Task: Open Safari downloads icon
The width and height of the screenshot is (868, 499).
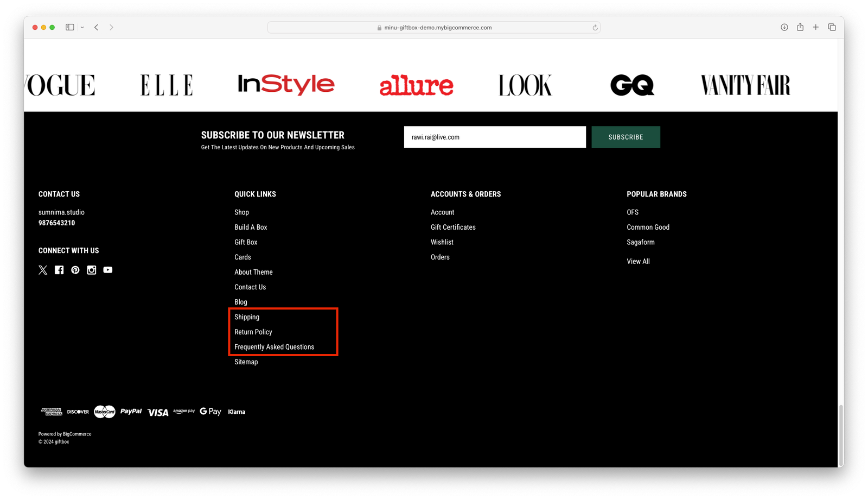Action: 784,27
